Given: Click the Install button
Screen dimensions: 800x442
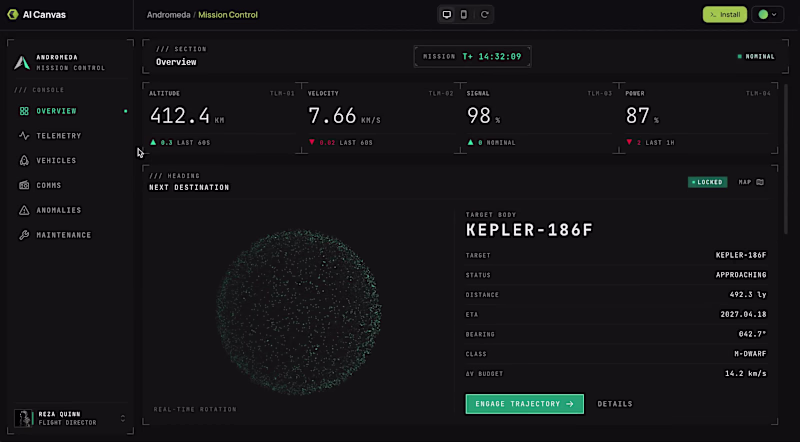Looking at the screenshot, I should point(724,14).
